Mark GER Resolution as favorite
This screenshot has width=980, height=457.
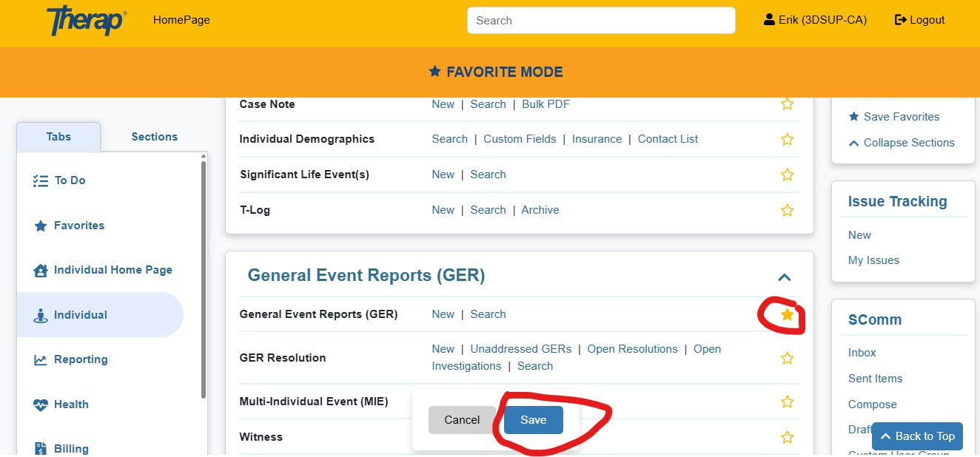pyautogui.click(x=787, y=359)
